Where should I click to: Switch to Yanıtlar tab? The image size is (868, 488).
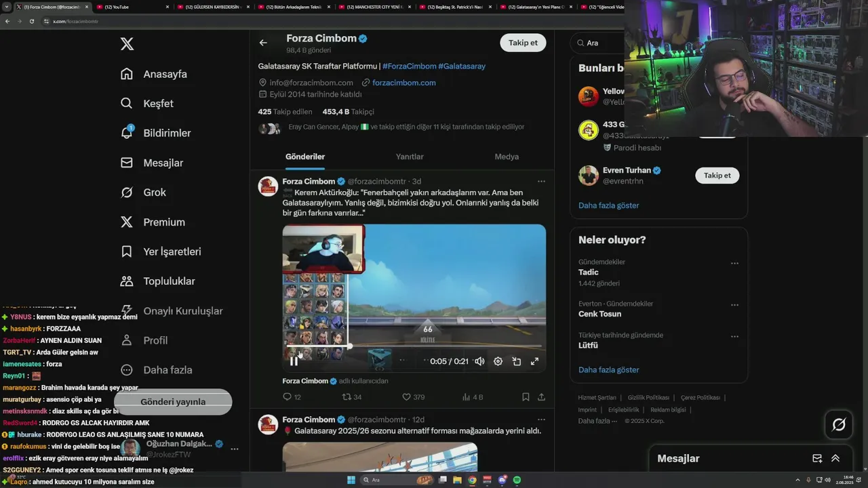pos(410,157)
